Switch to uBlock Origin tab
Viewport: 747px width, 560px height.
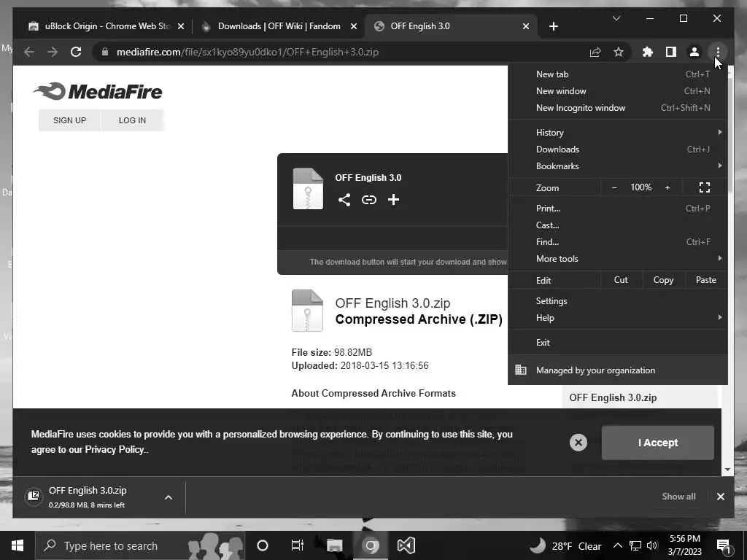tap(106, 26)
